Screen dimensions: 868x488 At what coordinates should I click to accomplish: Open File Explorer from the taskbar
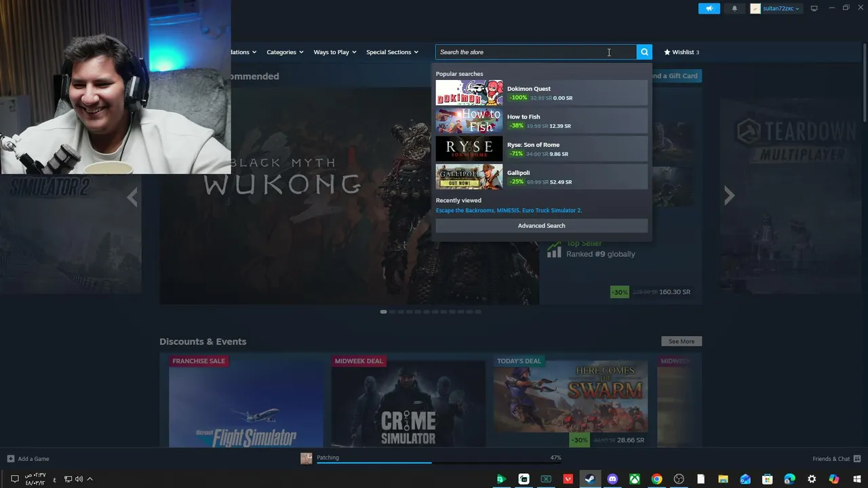pos(723,479)
